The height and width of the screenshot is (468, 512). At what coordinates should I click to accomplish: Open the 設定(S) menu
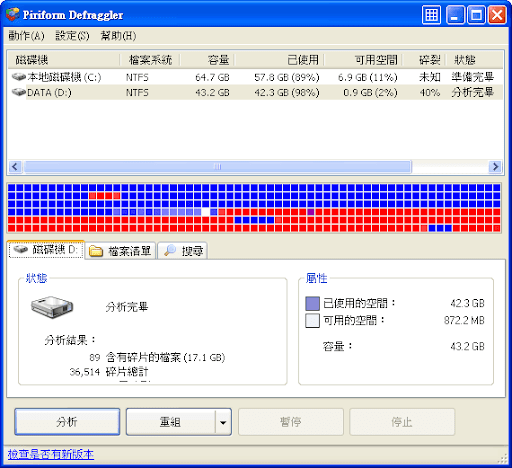click(x=72, y=36)
